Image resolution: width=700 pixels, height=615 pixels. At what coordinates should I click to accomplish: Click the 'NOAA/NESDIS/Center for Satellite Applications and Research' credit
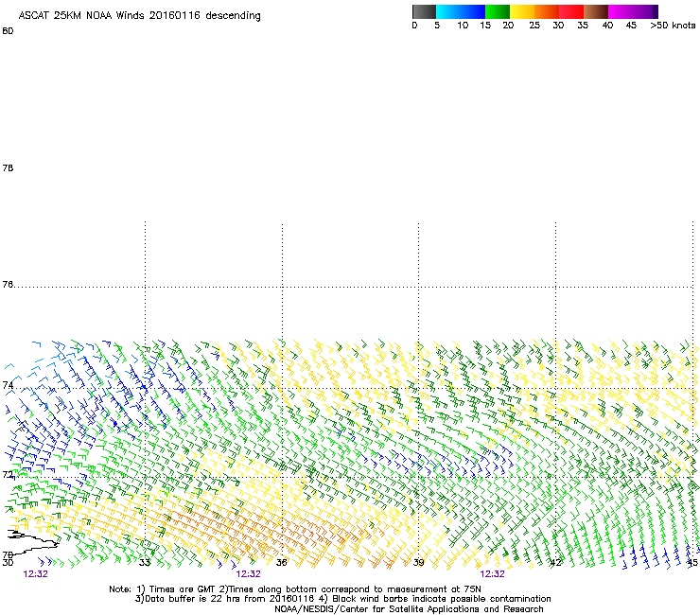coord(409,609)
